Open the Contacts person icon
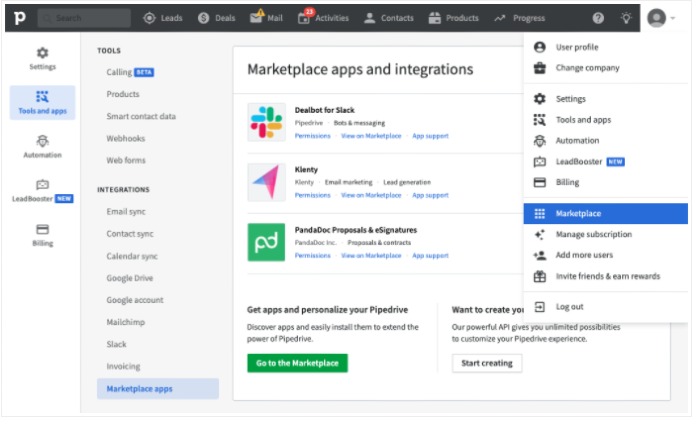The image size is (700, 426). (x=369, y=18)
